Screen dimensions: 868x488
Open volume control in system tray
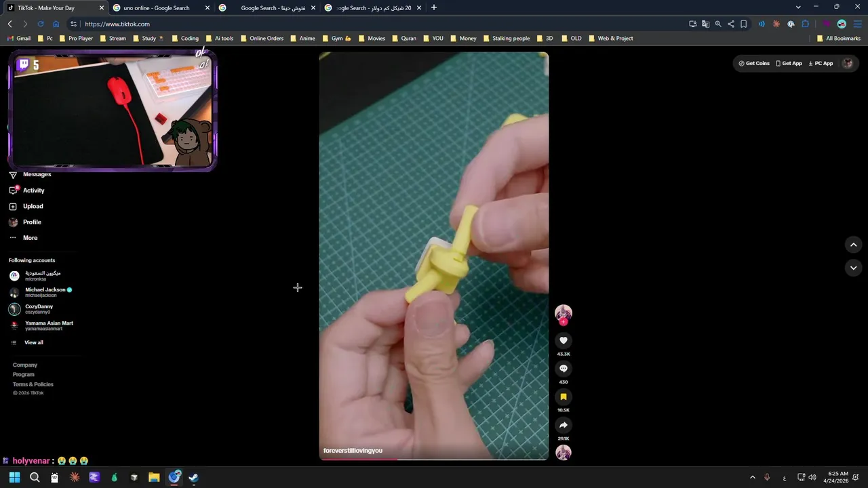(812, 477)
